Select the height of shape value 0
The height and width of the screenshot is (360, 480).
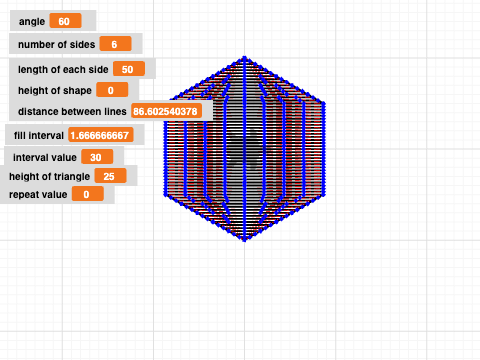tap(112, 90)
